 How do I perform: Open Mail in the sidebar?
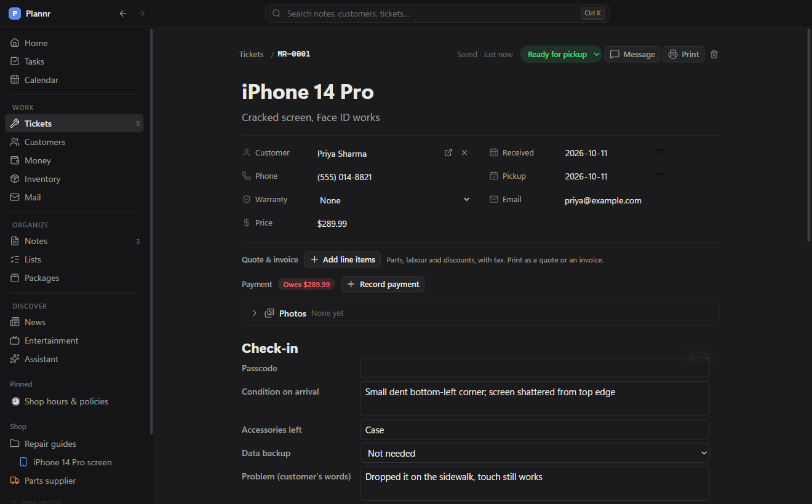74,197
